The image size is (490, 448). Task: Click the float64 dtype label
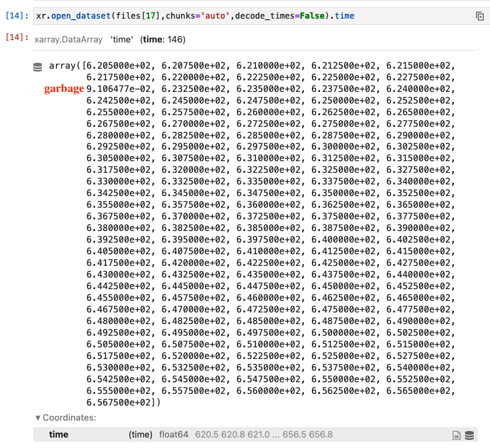click(x=174, y=435)
